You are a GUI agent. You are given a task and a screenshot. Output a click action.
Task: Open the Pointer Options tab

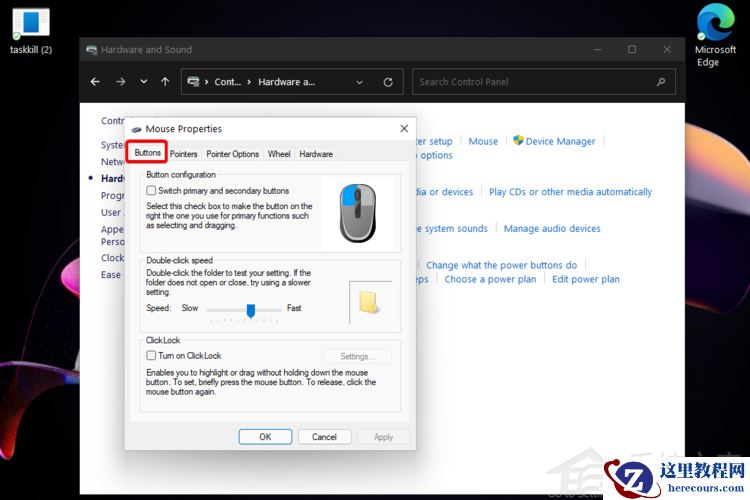(232, 154)
